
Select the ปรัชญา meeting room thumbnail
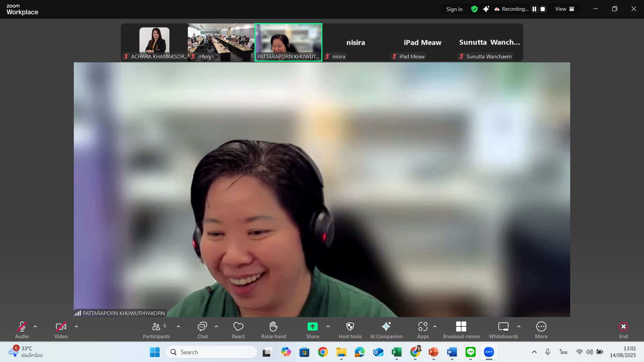click(x=221, y=42)
